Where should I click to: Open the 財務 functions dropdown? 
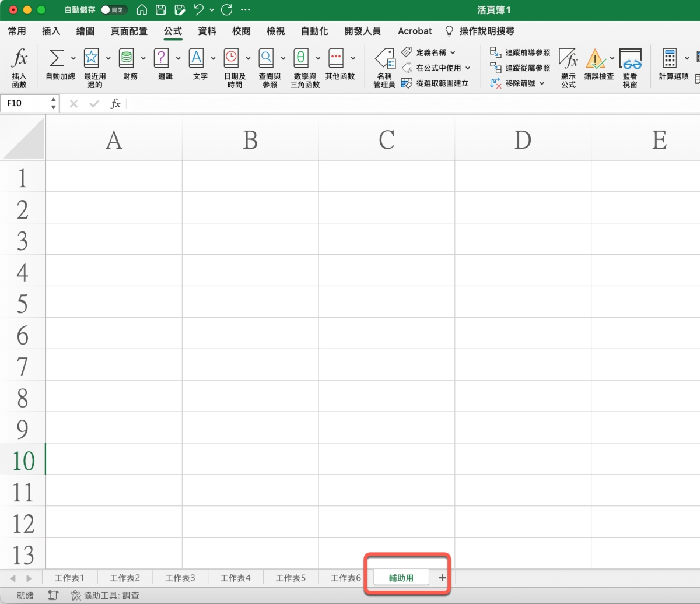143,58
